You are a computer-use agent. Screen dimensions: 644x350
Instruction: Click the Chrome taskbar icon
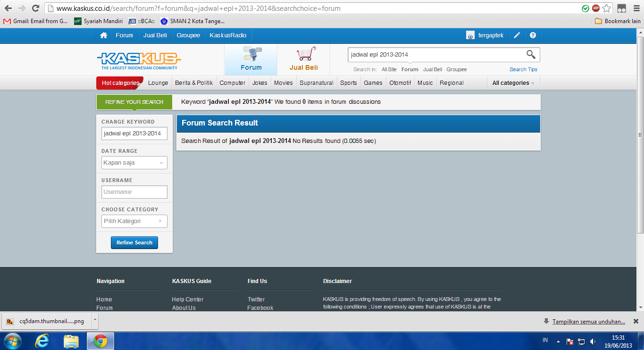coord(100,341)
